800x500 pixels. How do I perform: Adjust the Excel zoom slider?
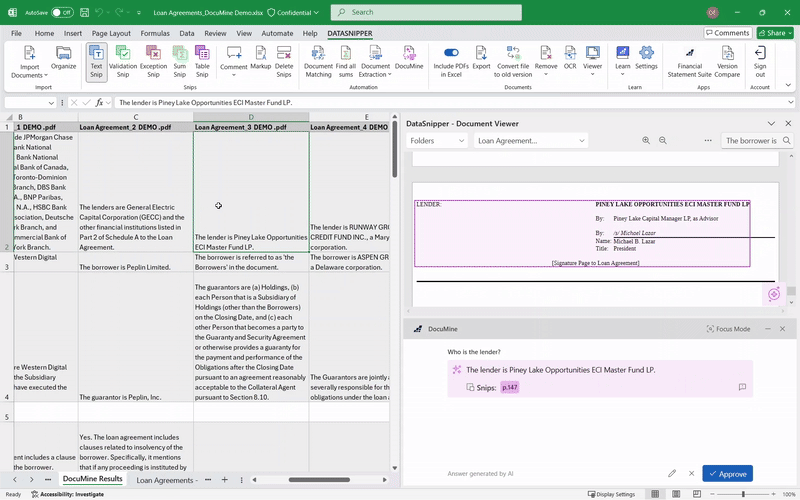[x=743, y=494]
